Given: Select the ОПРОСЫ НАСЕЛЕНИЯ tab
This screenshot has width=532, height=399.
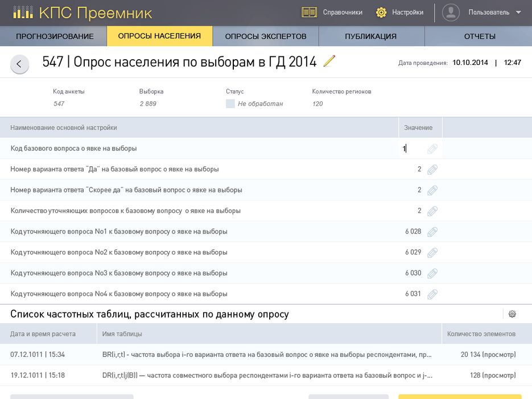Looking at the screenshot, I should coord(159,36).
